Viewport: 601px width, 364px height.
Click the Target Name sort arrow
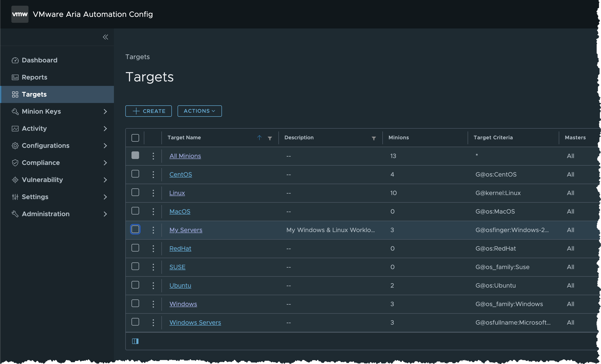click(x=259, y=138)
